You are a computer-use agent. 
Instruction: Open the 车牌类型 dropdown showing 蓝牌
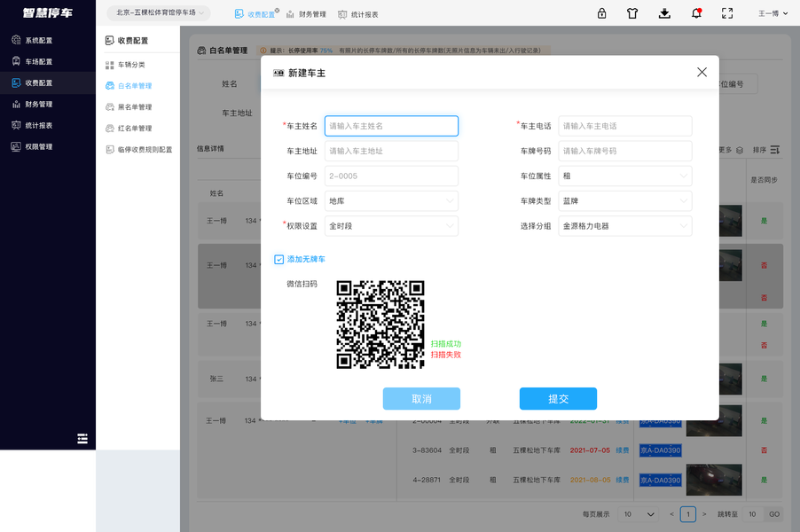coord(625,201)
